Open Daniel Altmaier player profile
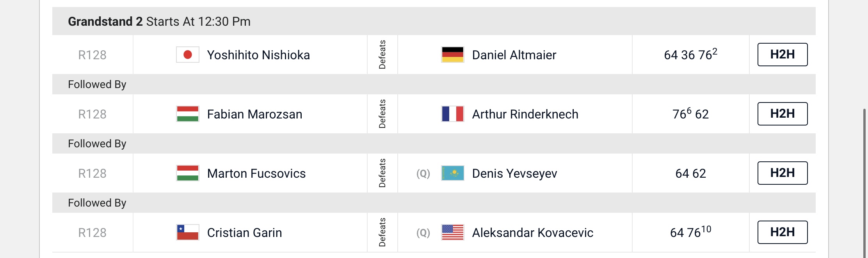868x258 pixels. tap(514, 55)
